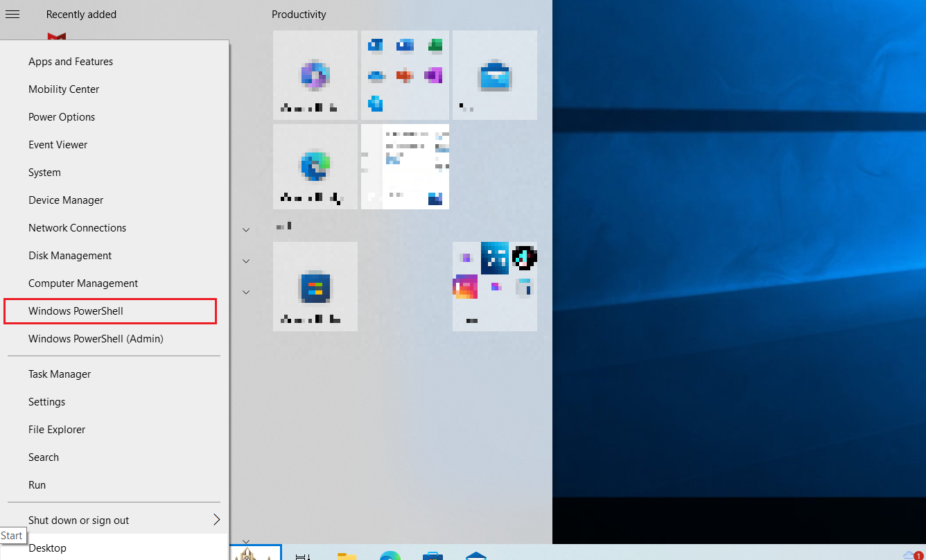
Task: Launch Task Manager from the menu
Action: (x=60, y=374)
